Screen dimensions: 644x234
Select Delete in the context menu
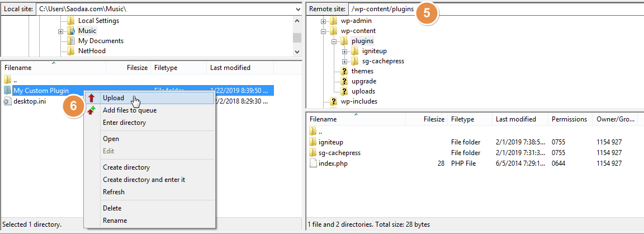[112, 208]
